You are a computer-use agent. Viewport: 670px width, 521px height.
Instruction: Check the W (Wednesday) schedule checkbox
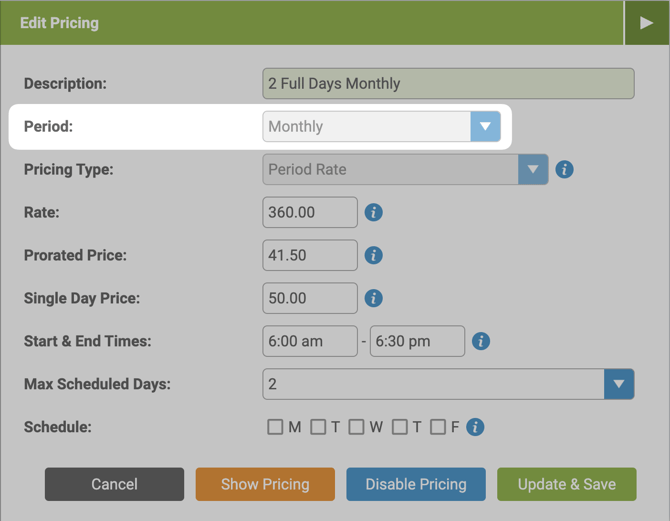(356, 427)
